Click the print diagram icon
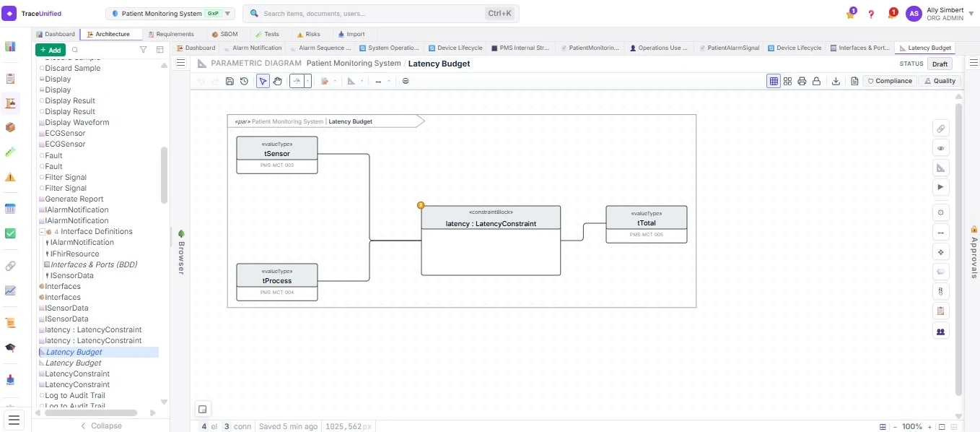The height and width of the screenshot is (432, 980). click(802, 81)
